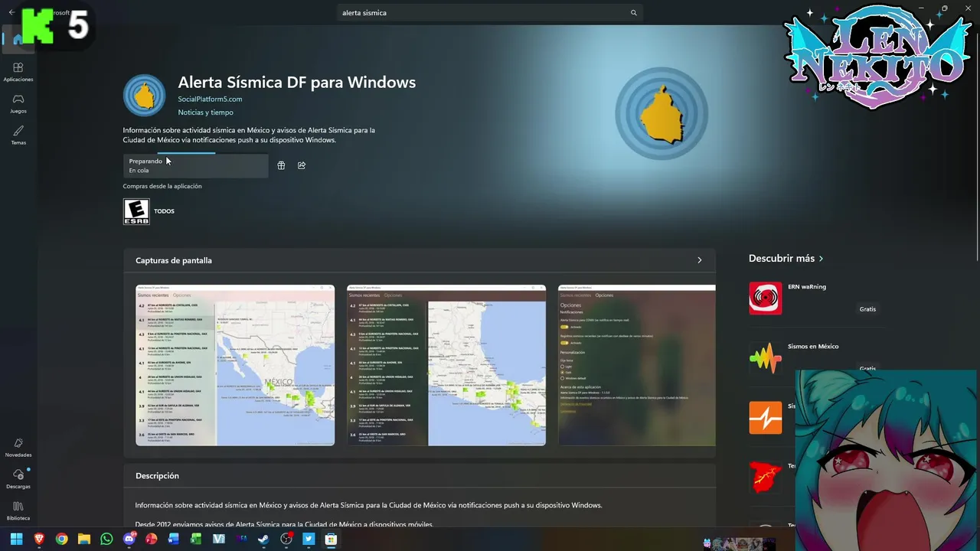Click the Sismos en México app title
The width and height of the screenshot is (980, 551).
[x=813, y=347]
